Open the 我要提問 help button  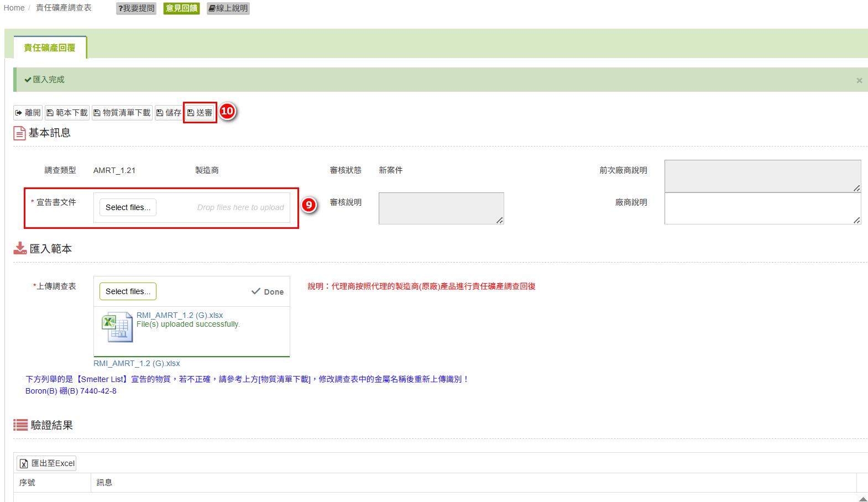click(x=136, y=8)
